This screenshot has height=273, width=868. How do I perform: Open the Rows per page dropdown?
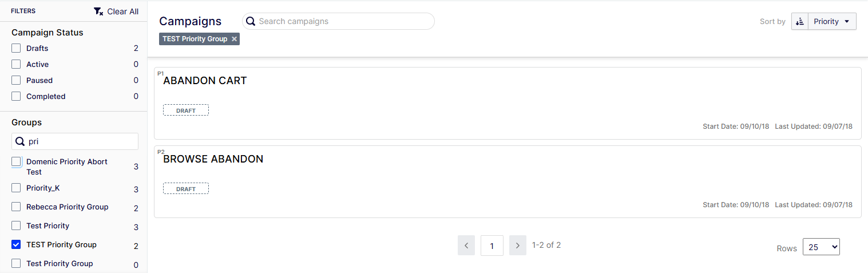pos(821,247)
